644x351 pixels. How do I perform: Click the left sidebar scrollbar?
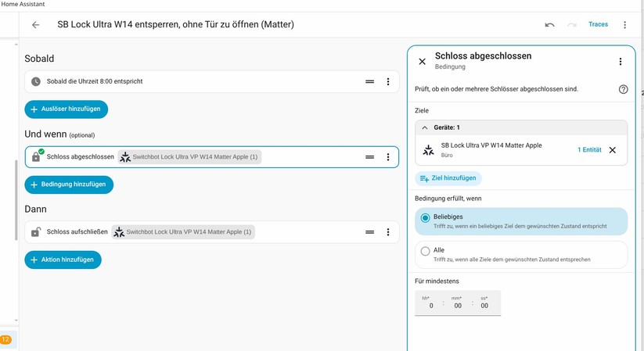[16, 200]
